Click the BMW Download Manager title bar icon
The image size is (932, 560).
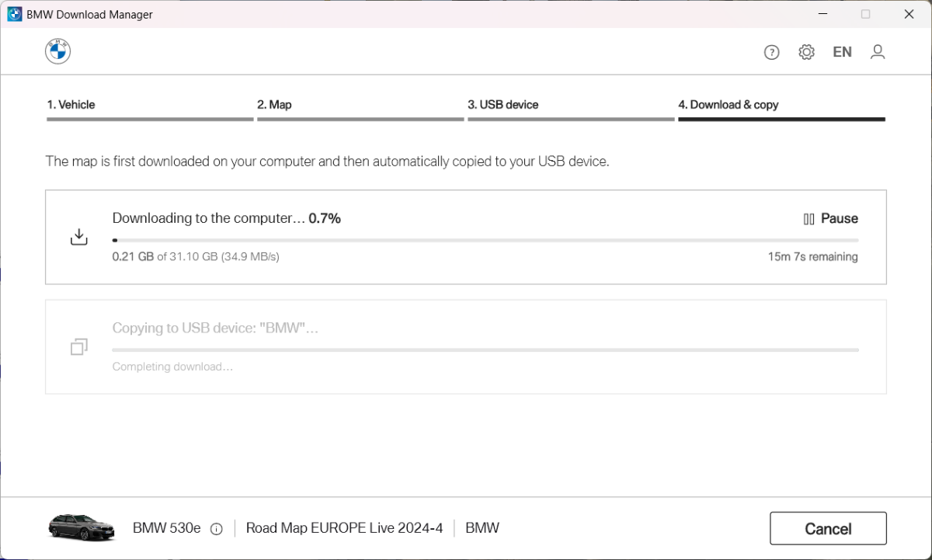coord(14,15)
